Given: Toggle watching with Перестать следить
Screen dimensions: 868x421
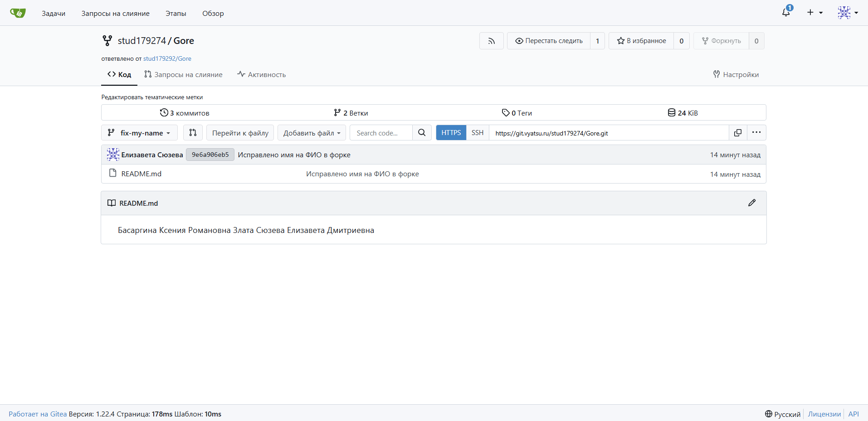Looking at the screenshot, I should point(549,41).
